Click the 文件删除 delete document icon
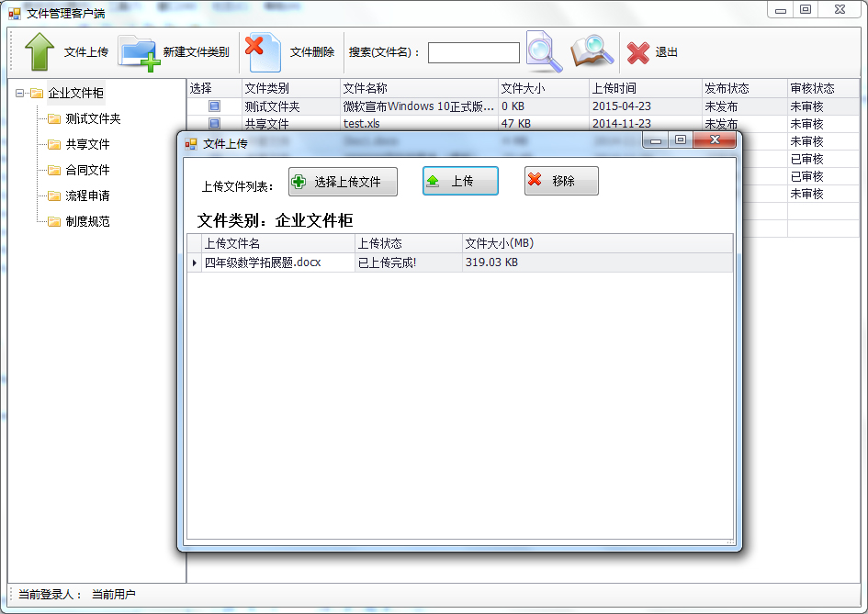868x614 pixels. [x=260, y=51]
